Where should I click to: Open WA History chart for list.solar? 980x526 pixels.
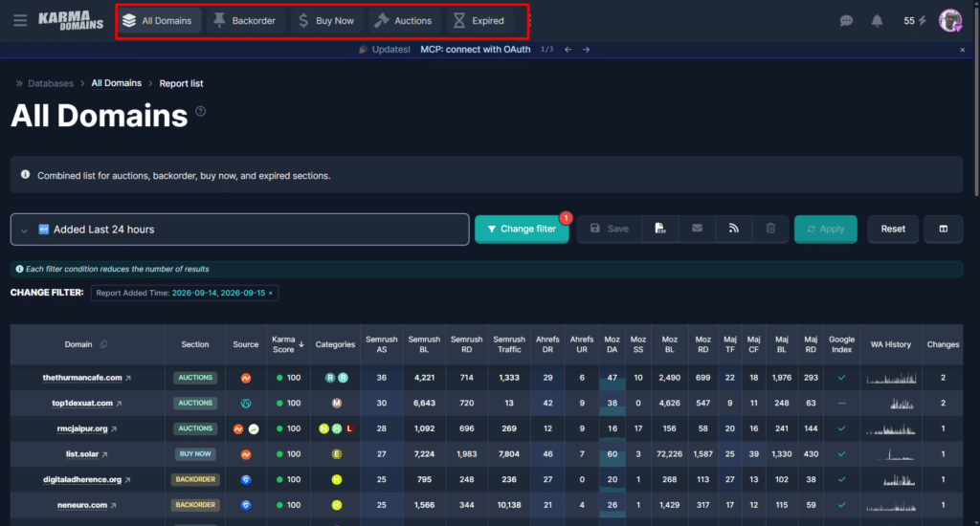891,454
